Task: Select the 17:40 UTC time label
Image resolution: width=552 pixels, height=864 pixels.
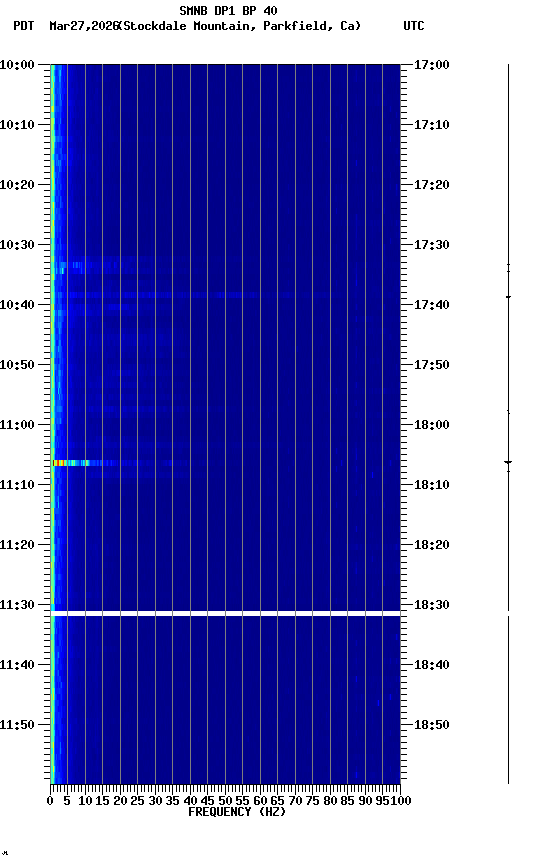Action: coord(432,305)
